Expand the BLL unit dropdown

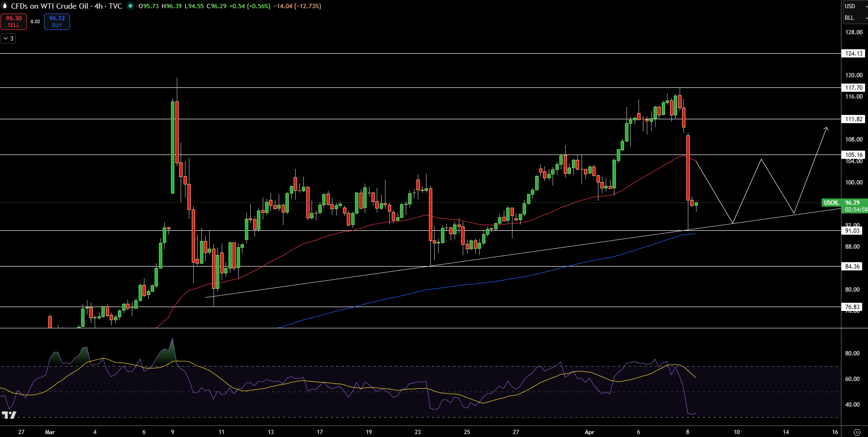click(x=855, y=18)
